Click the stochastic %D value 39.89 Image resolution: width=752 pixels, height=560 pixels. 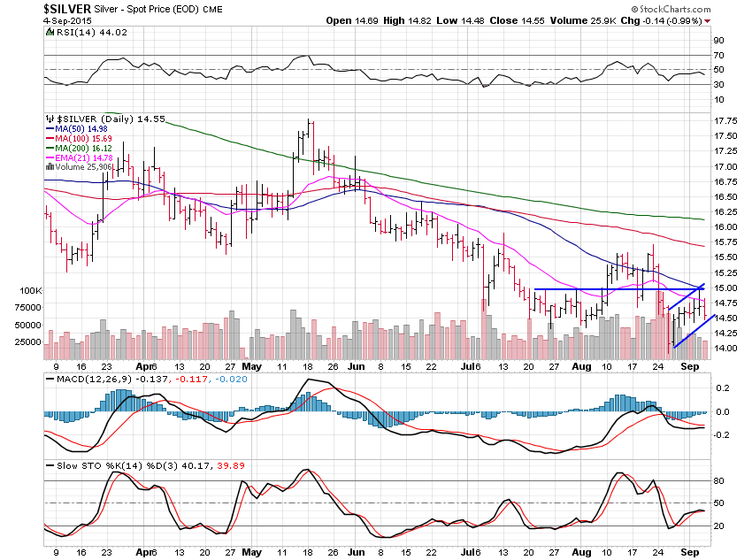[231, 465]
